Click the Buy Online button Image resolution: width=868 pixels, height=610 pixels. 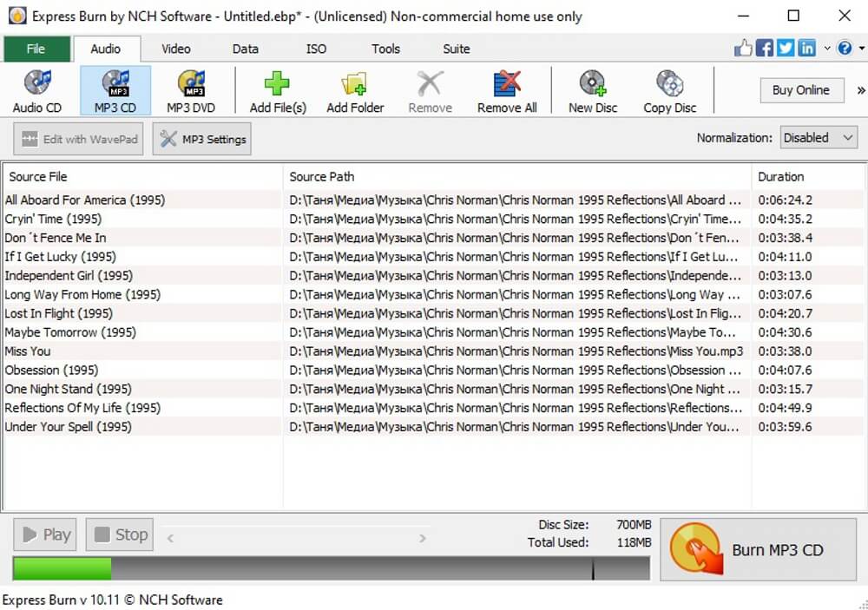click(801, 89)
